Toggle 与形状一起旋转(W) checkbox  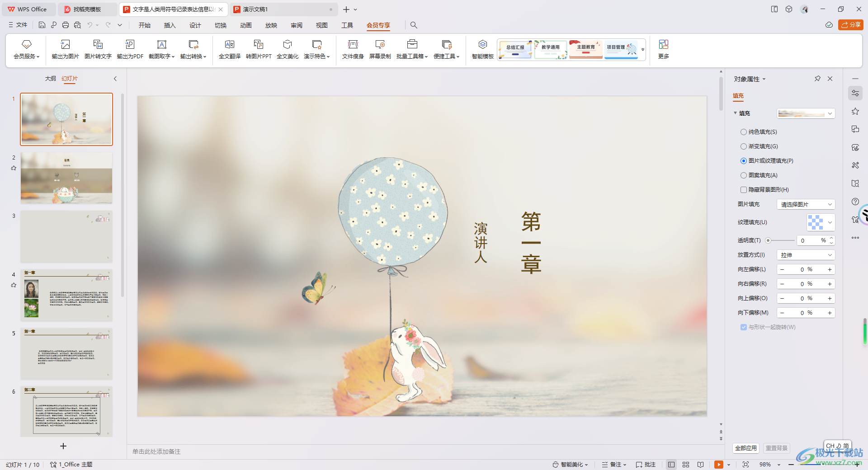(744, 327)
